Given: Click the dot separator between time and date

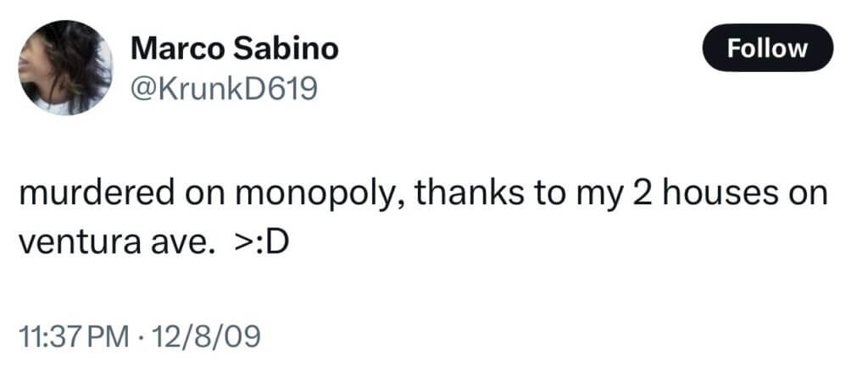Looking at the screenshot, I should point(138,337).
